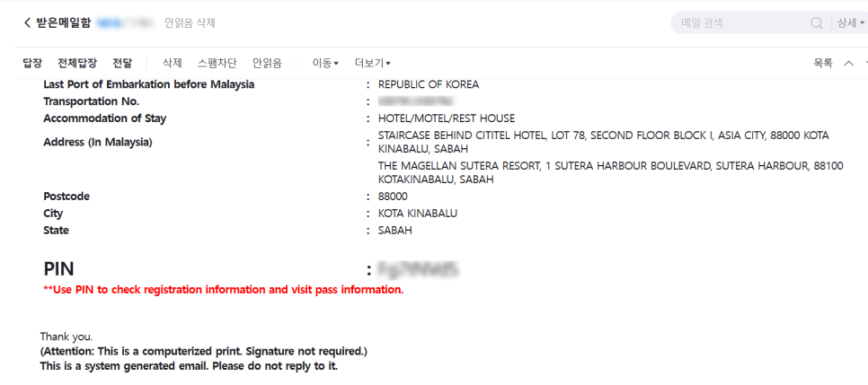Image resolution: width=868 pixels, height=385 pixels.
Task: Select 전체답장 reply all
Action: (77, 63)
